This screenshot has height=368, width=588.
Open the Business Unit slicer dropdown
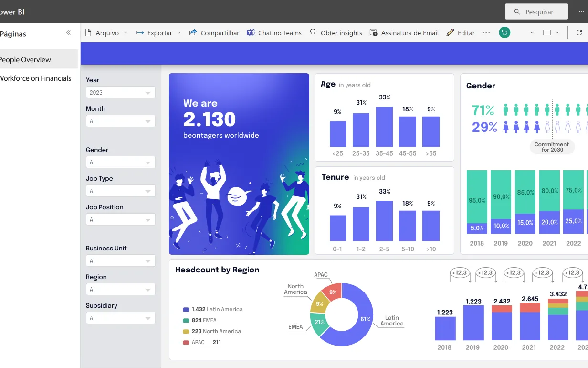[x=121, y=261]
